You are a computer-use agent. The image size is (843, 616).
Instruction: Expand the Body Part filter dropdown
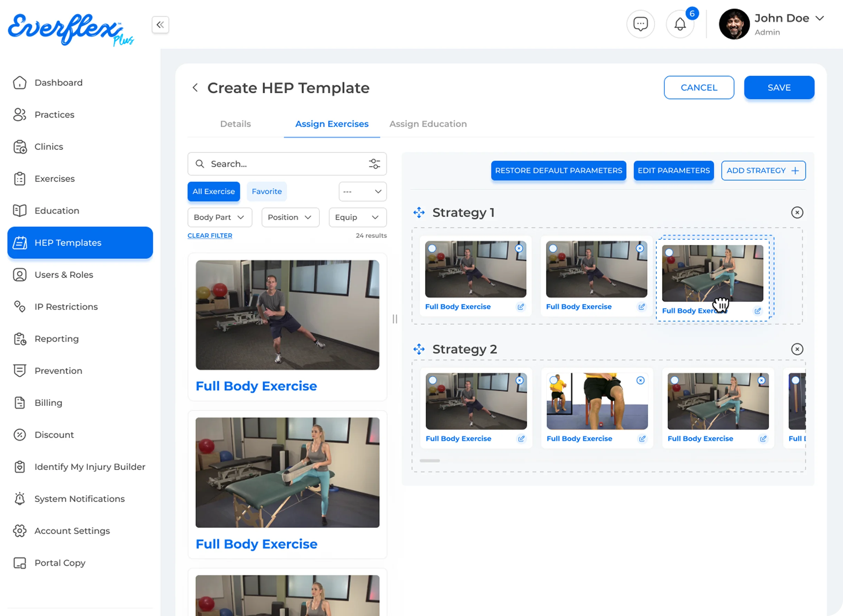[x=219, y=218]
